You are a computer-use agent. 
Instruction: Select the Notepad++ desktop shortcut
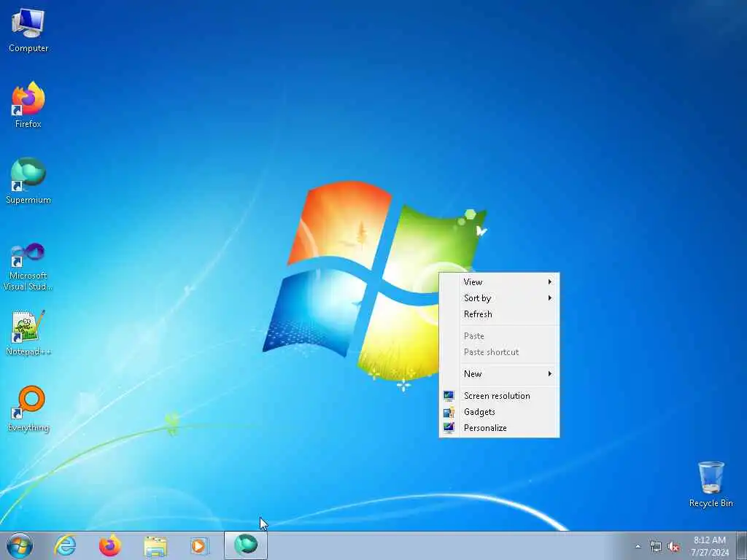pyautogui.click(x=28, y=333)
